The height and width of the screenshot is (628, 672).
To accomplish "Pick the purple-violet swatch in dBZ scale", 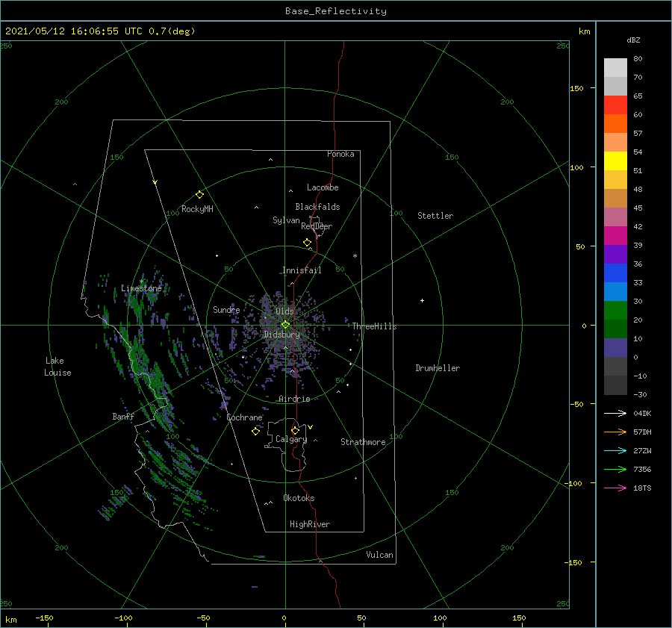I will [615, 254].
